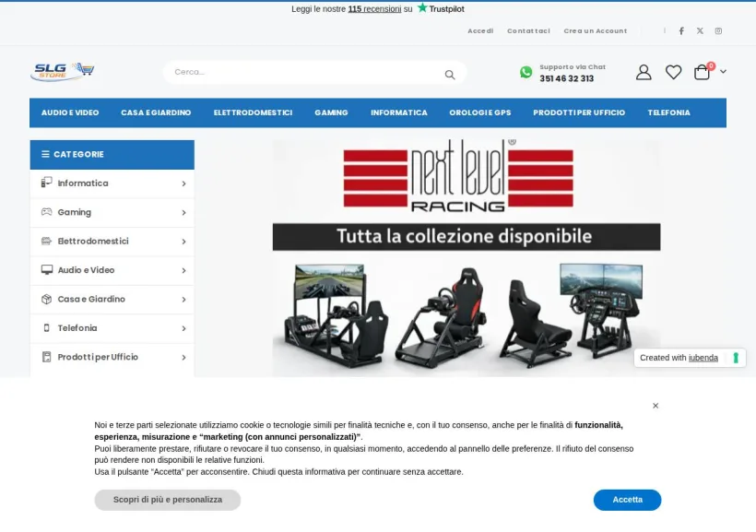
Task: Expand Elettrodomestici category chevron
Action: click(x=183, y=242)
